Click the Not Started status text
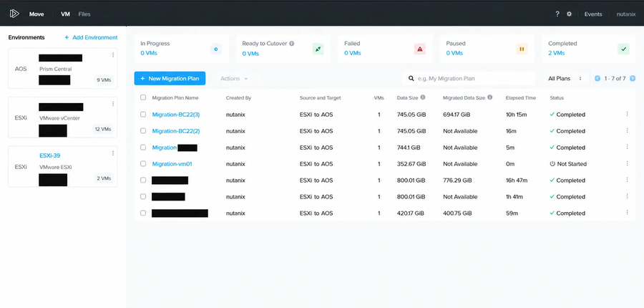644x308 pixels. [x=571, y=163]
